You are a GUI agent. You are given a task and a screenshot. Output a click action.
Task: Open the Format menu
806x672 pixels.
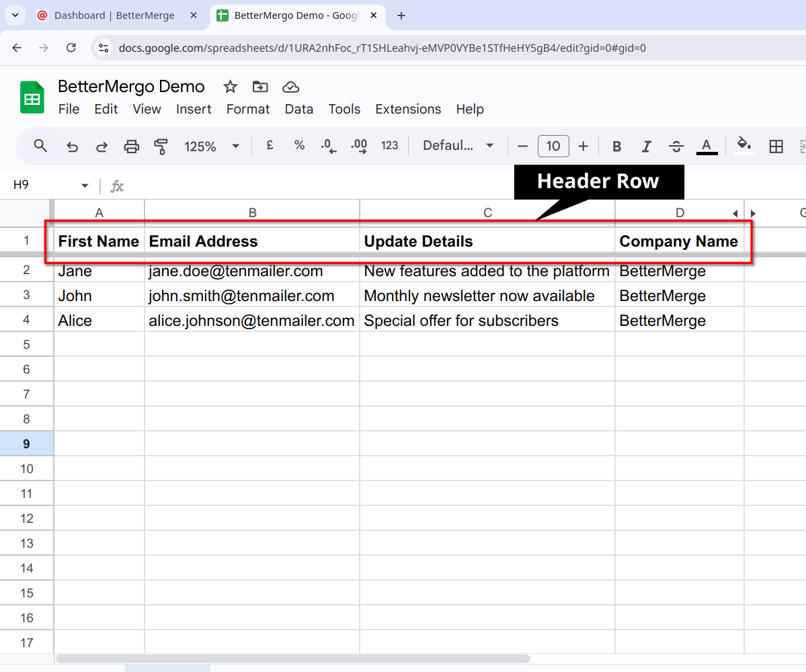point(248,110)
